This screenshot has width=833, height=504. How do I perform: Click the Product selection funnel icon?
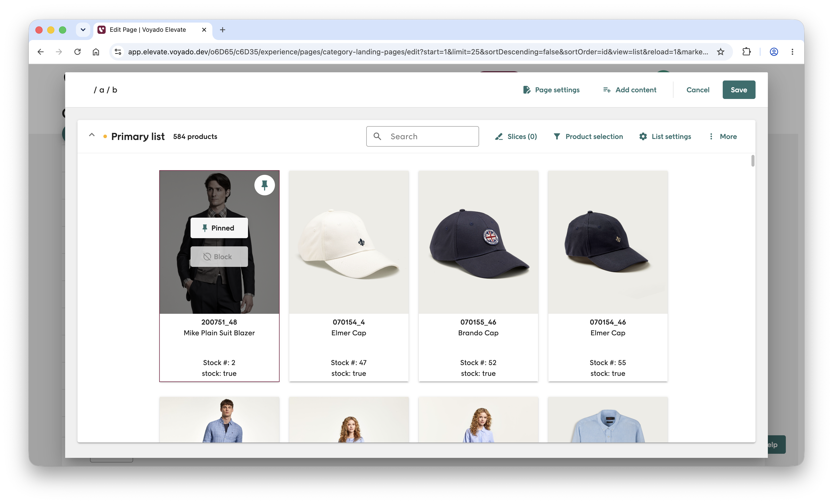click(x=557, y=136)
